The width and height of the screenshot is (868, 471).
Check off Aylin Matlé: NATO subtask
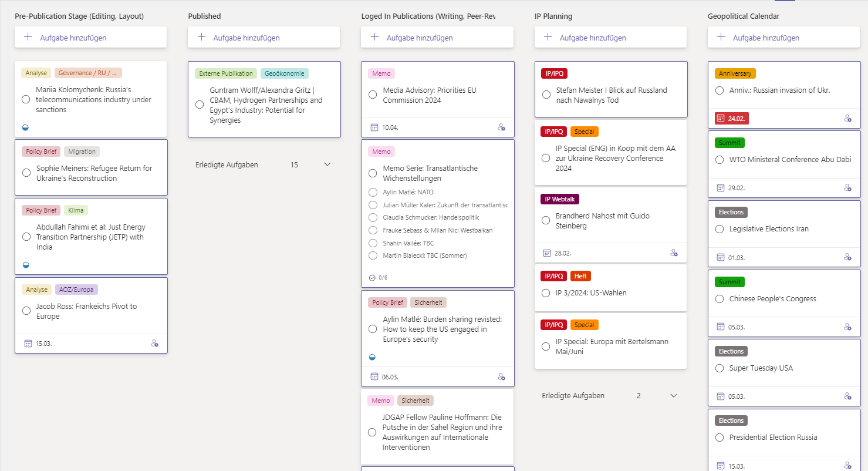coord(373,192)
